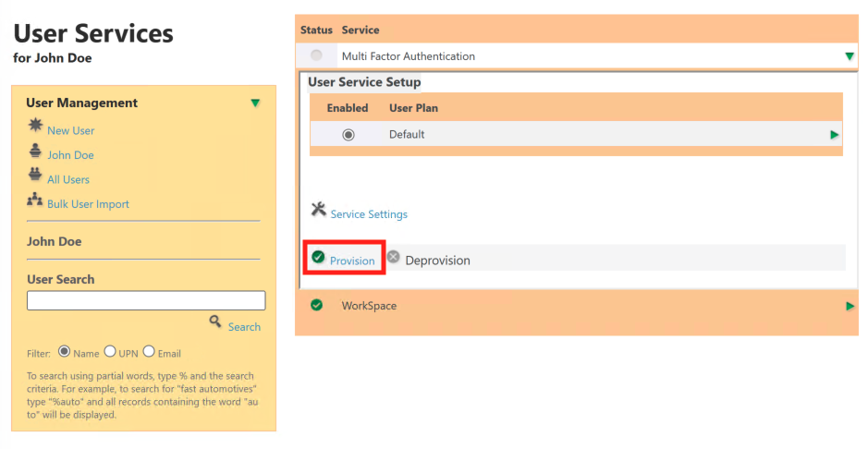Viewport: 868px width, 449px height.
Task: Enable the Default user plan radio button
Action: [348, 135]
